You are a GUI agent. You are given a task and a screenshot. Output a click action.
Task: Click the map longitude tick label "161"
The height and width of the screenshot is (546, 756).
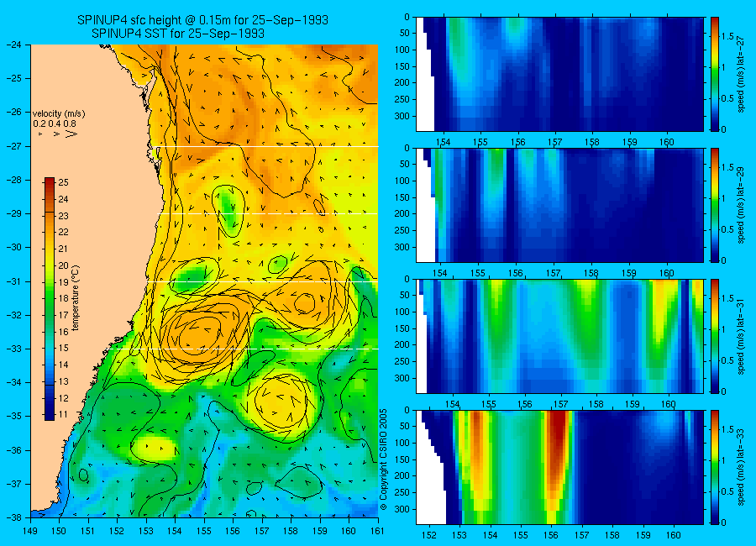pyautogui.click(x=377, y=531)
